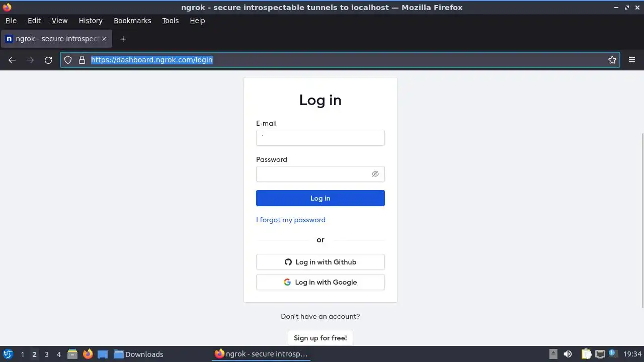Image resolution: width=644 pixels, height=362 pixels.
Task: Focus the E-mail input field
Action: pos(320,138)
